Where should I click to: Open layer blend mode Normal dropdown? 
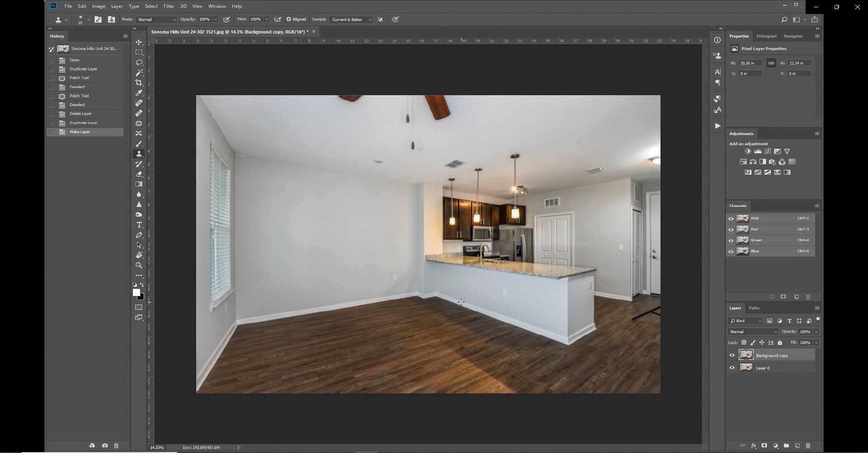pos(753,332)
